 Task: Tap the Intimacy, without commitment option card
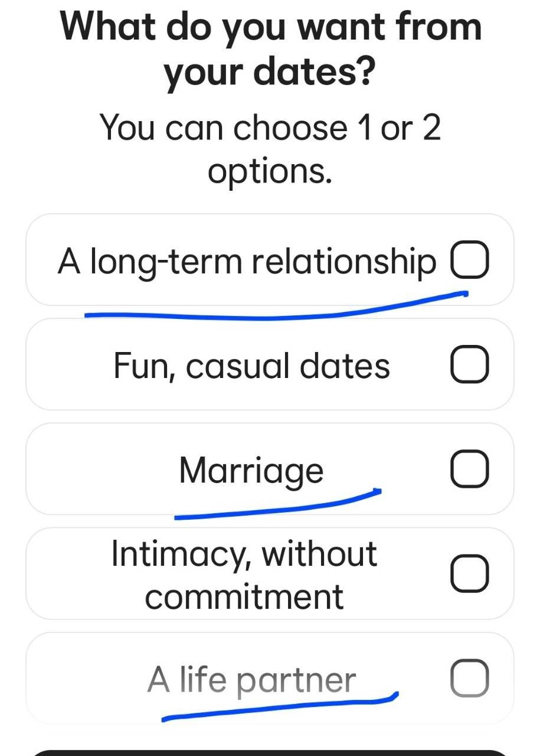[x=270, y=573]
